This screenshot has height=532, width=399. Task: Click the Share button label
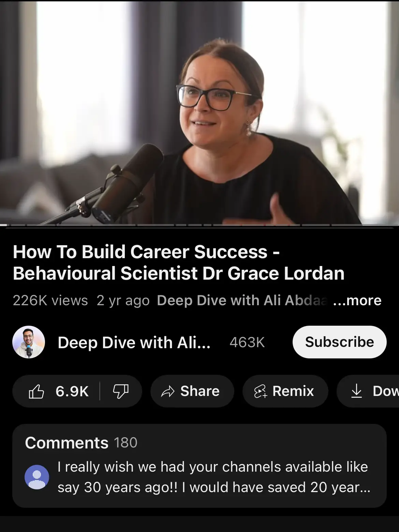[x=200, y=391]
